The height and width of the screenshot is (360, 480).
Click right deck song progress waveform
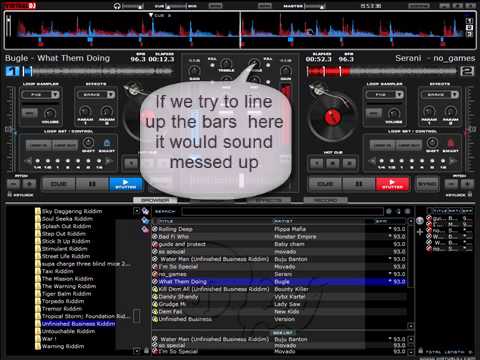coord(382,71)
